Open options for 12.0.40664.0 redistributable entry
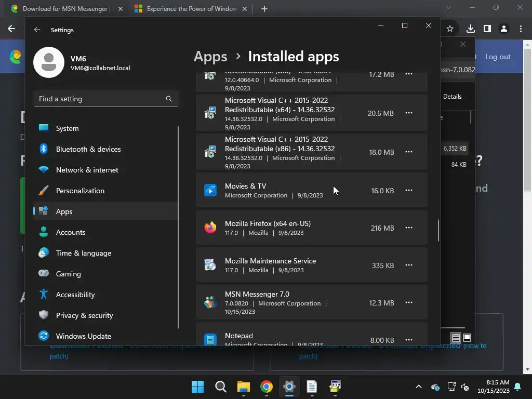 coord(409,74)
